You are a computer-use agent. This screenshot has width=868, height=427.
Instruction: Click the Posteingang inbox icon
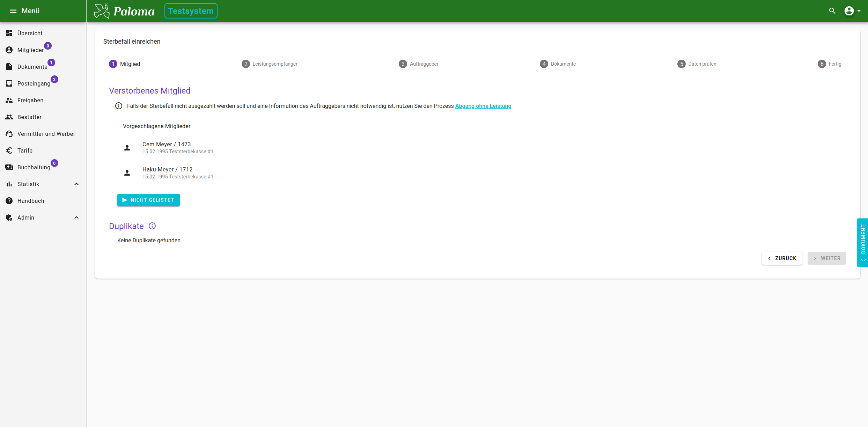pyautogui.click(x=9, y=83)
